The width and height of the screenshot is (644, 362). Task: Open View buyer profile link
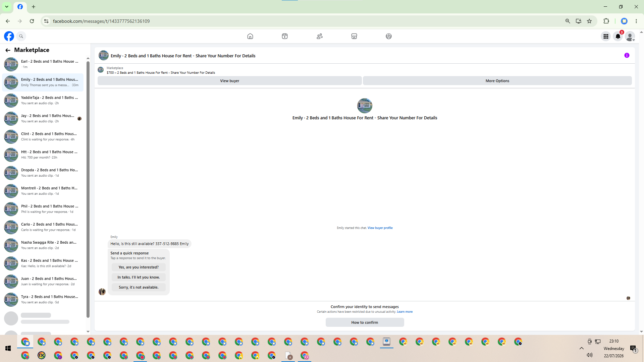380,228
